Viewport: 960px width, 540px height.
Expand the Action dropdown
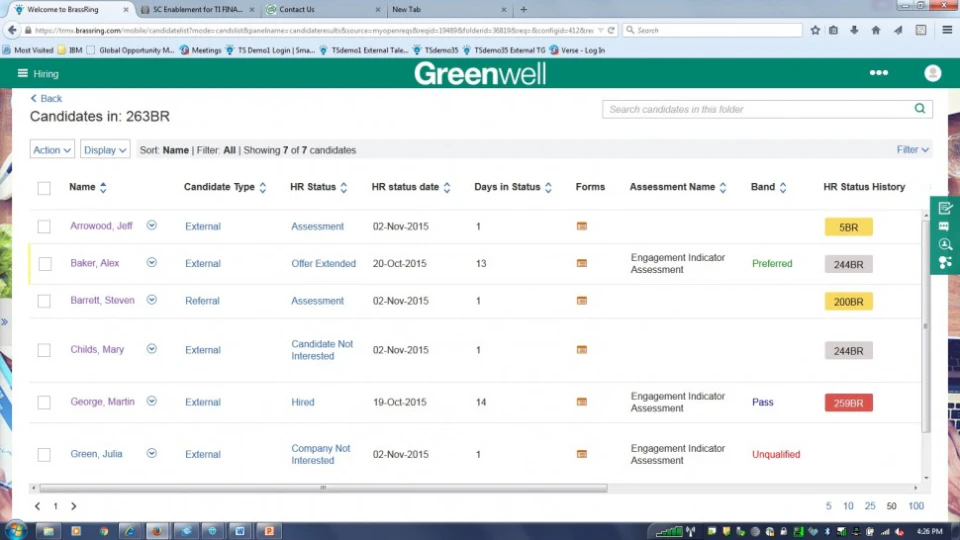click(52, 150)
